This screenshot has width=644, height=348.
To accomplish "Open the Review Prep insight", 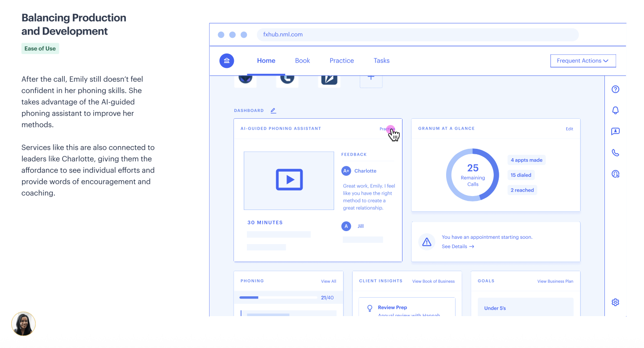I will coord(407,307).
